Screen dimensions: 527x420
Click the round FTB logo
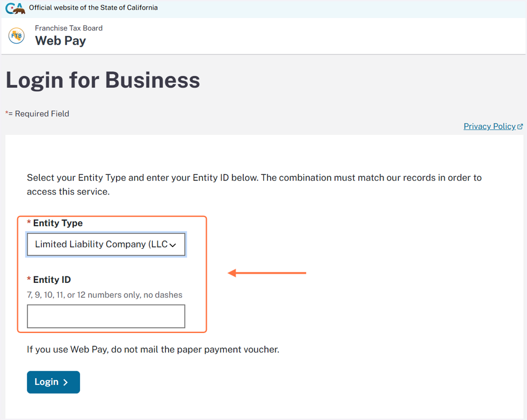click(x=17, y=36)
